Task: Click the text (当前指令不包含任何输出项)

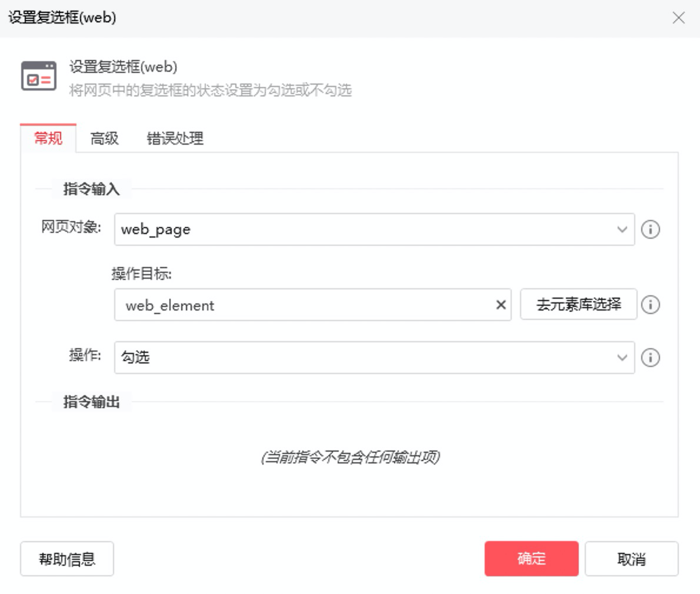Action: pos(351,457)
